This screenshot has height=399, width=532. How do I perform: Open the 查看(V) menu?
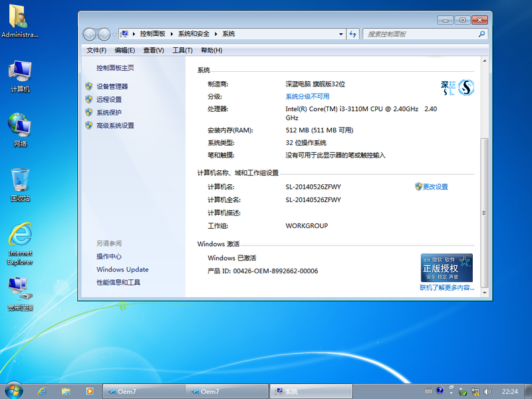(x=153, y=51)
